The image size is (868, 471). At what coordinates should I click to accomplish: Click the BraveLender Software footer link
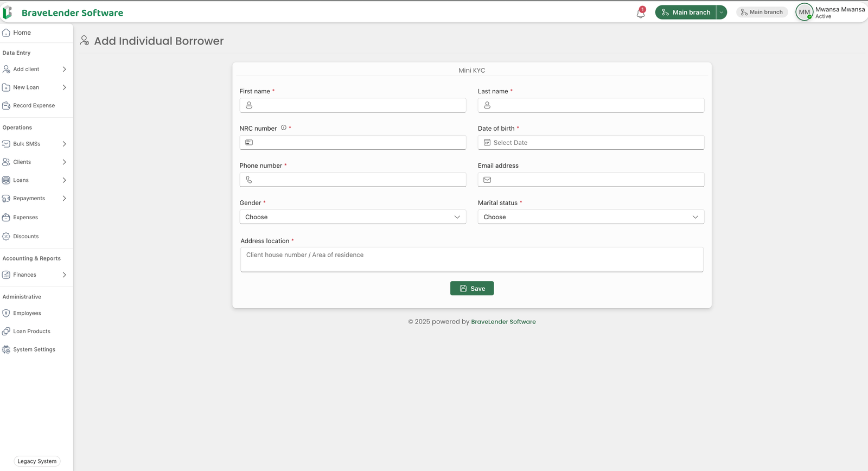[503, 322]
